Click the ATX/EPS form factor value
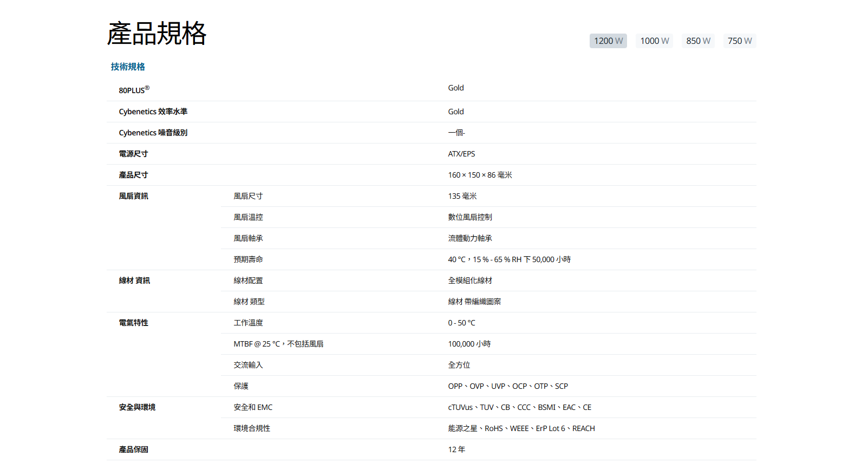The width and height of the screenshot is (868, 476). 461,154
